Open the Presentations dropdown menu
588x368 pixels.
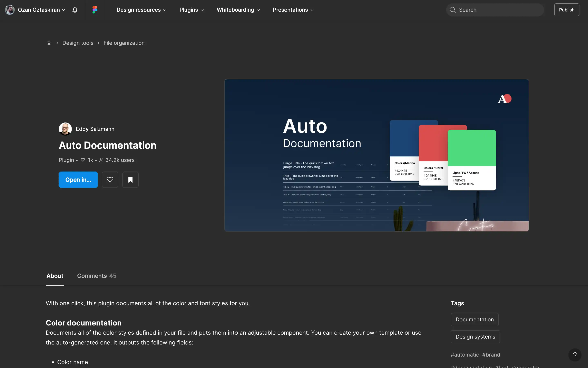tap(293, 10)
